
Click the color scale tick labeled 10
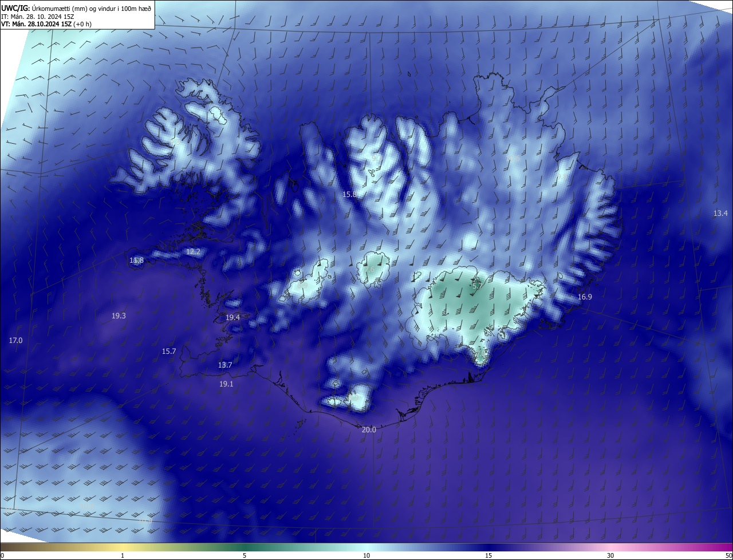pos(366,555)
